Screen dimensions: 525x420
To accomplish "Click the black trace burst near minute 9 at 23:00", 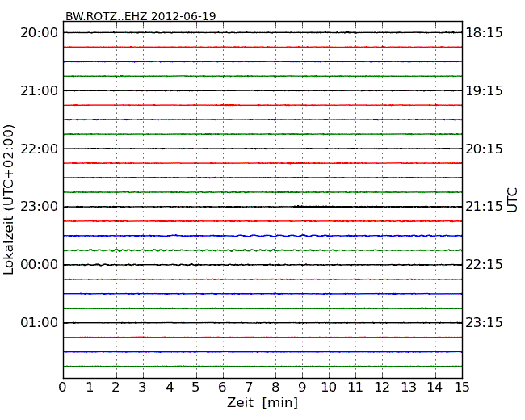I will [x=299, y=207].
